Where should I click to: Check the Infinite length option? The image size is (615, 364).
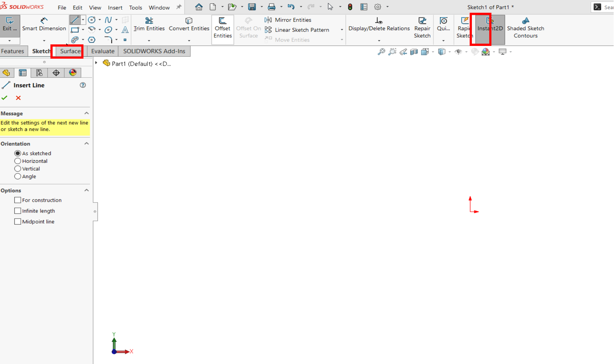(x=18, y=210)
